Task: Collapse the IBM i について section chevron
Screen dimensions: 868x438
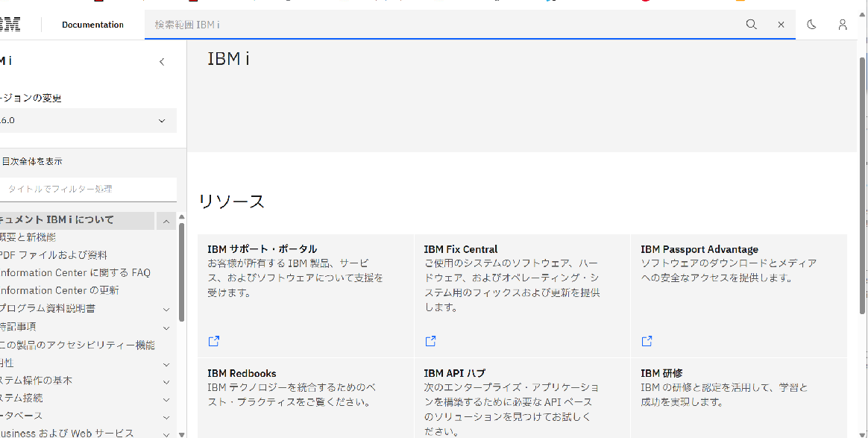Action: [x=166, y=221]
